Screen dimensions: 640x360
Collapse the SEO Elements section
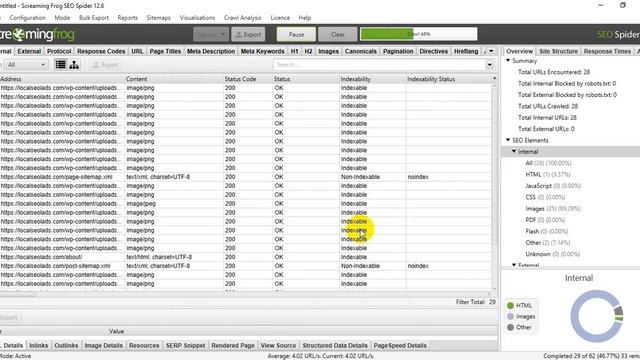508,140
